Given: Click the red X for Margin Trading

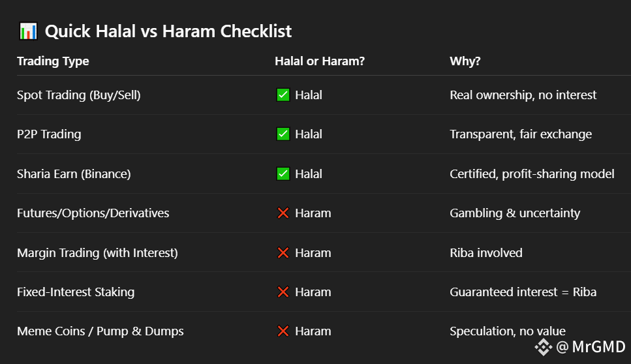Looking at the screenshot, I should click(283, 252).
